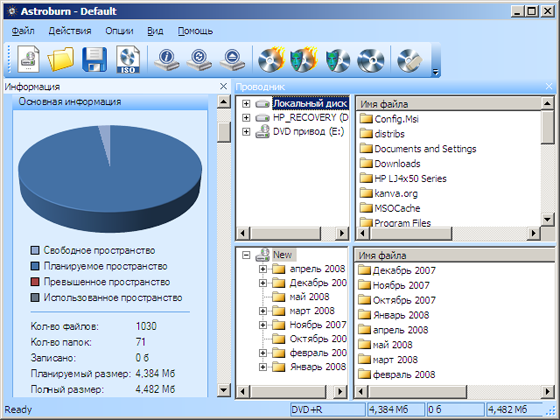Open the toolbar overflow options arrow
Viewport: 560px width, 420px height.
click(435, 72)
